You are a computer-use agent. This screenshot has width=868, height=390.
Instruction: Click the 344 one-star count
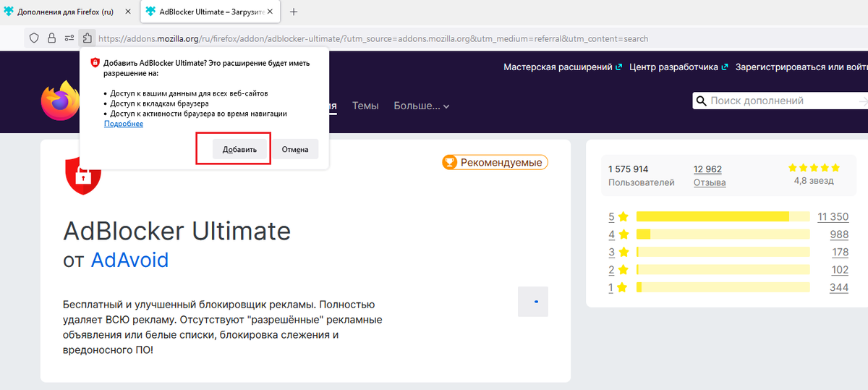839,287
